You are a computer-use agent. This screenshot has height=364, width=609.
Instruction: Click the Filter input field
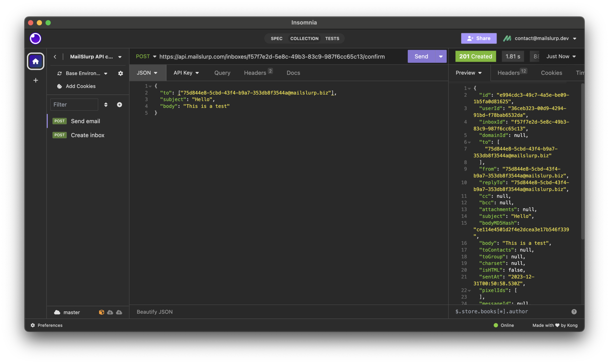point(74,105)
